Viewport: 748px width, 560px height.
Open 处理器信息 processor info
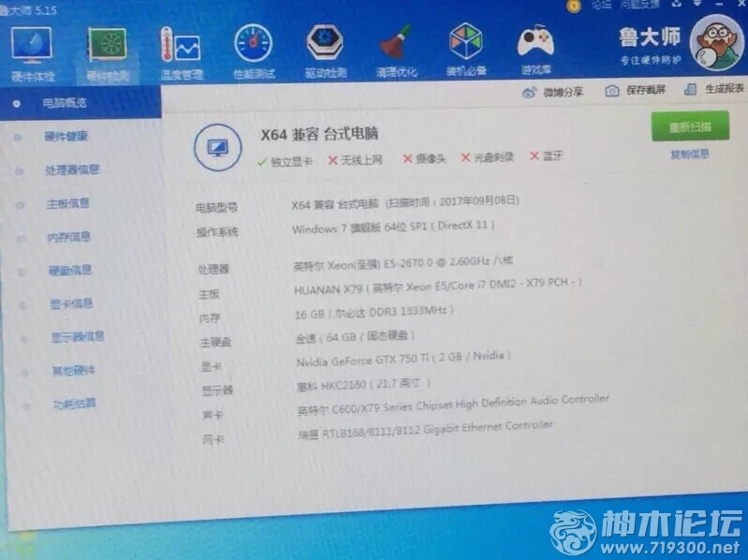tap(72, 169)
